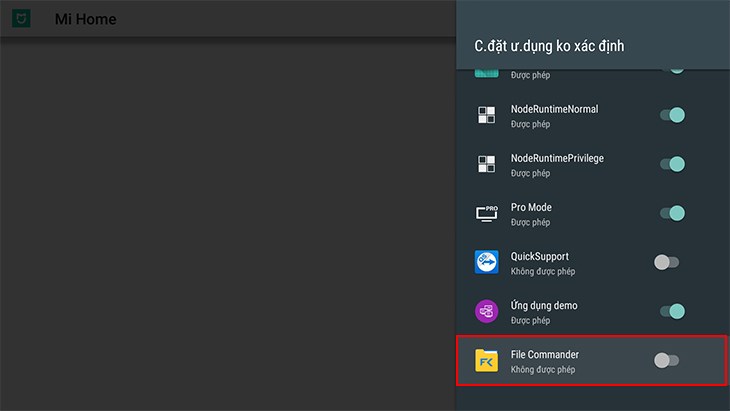Click the QuickSupport blue arrows icon
730x411 pixels.
[x=486, y=262]
